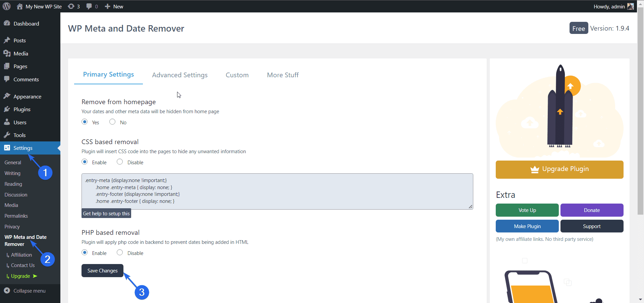Screen dimensions: 644x303
Task: Click the crown icon on Upgrade Plugin
Action: (x=535, y=169)
